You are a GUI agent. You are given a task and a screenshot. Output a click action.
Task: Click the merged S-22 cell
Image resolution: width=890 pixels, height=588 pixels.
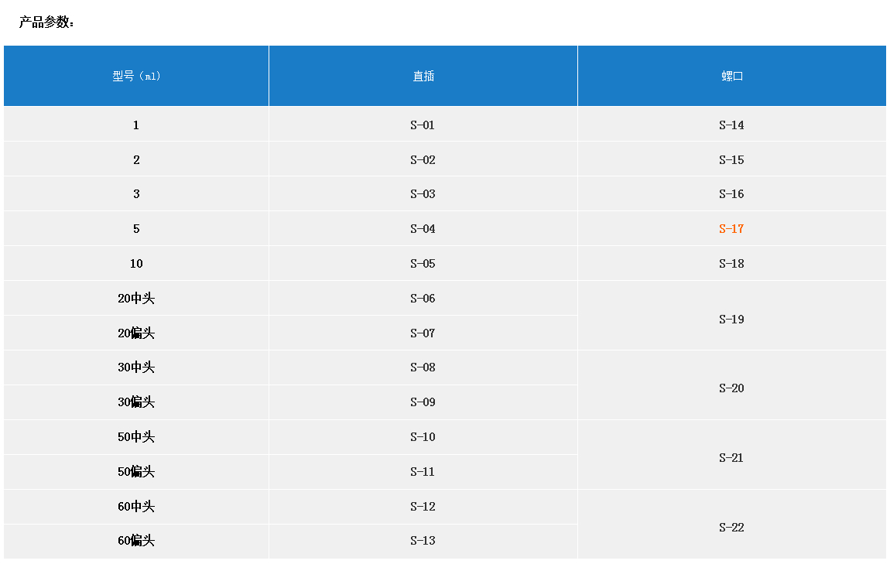coord(731,528)
